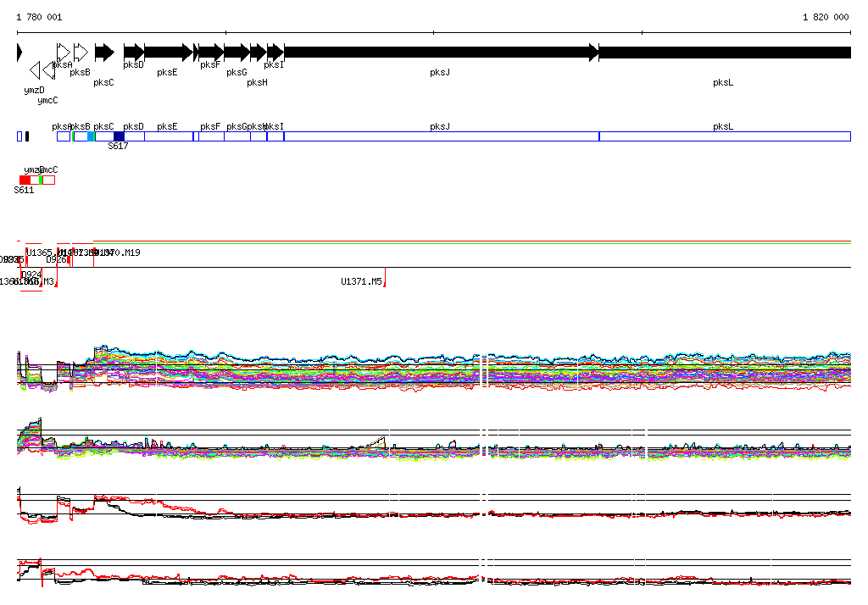Click the blue pksC outline box
The width and height of the screenshot is (868, 605).
(x=104, y=136)
